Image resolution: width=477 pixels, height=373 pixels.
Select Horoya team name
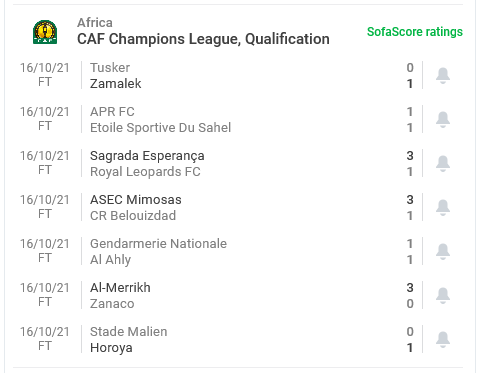click(111, 348)
